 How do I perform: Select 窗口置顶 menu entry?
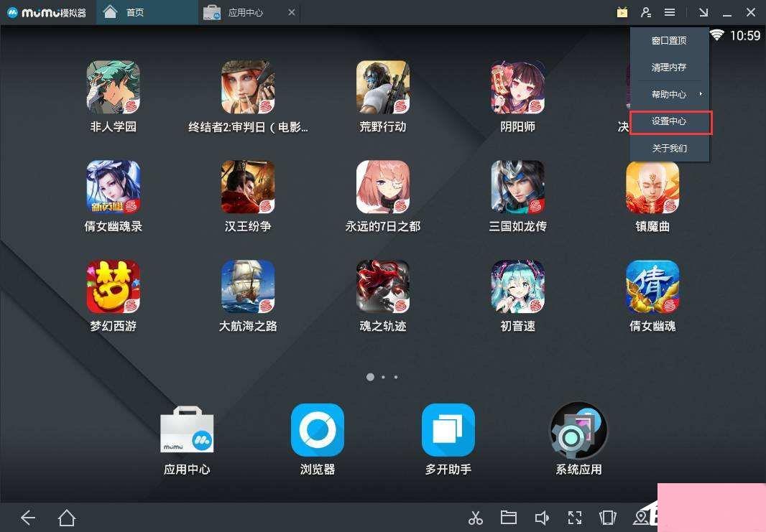tap(669, 40)
